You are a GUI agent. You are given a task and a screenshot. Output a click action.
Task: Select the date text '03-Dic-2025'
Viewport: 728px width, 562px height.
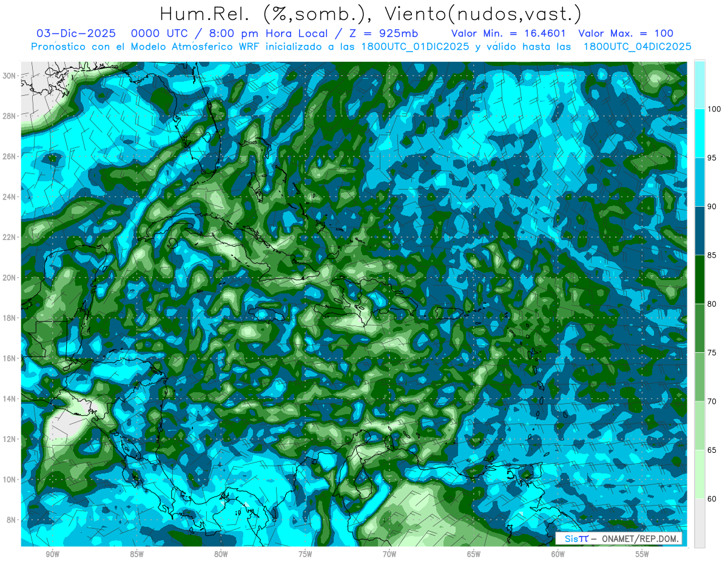[76, 34]
